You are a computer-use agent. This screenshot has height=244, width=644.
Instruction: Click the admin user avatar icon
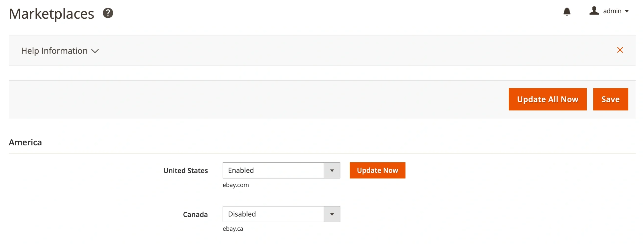(x=593, y=11)
